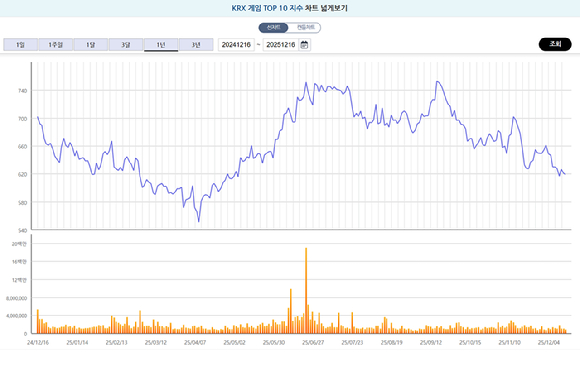
Task: Select the 1일 period tab
Action: point(20,45)
